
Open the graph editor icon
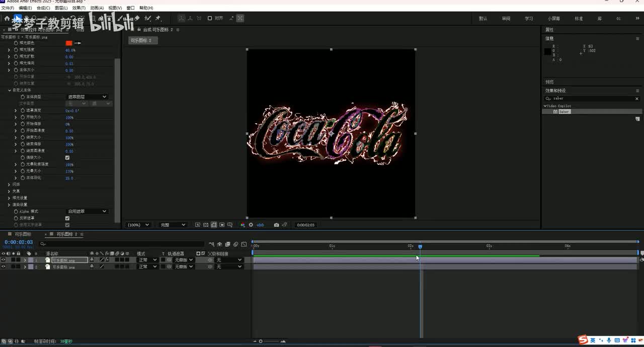point(243,244)
